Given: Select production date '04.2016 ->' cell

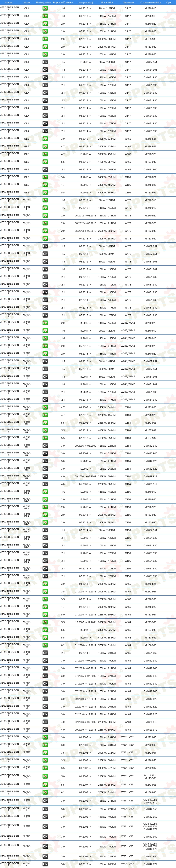Looking at the screenshot, I should coord(85,54).
